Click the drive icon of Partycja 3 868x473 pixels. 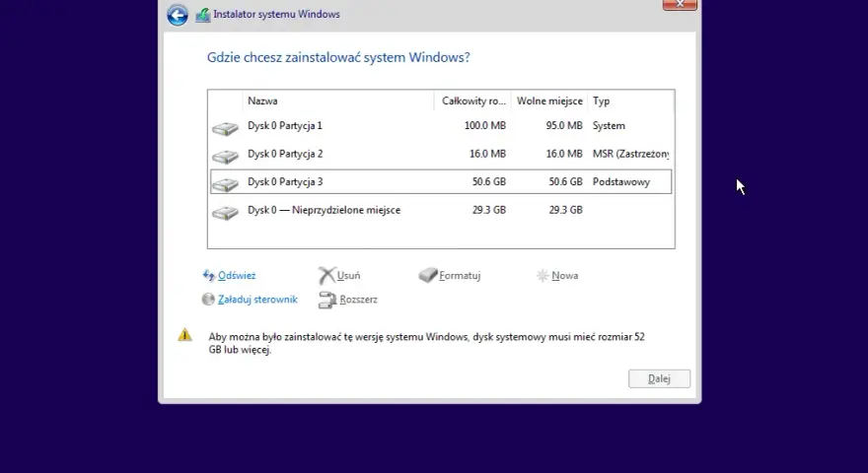point(225,185)
